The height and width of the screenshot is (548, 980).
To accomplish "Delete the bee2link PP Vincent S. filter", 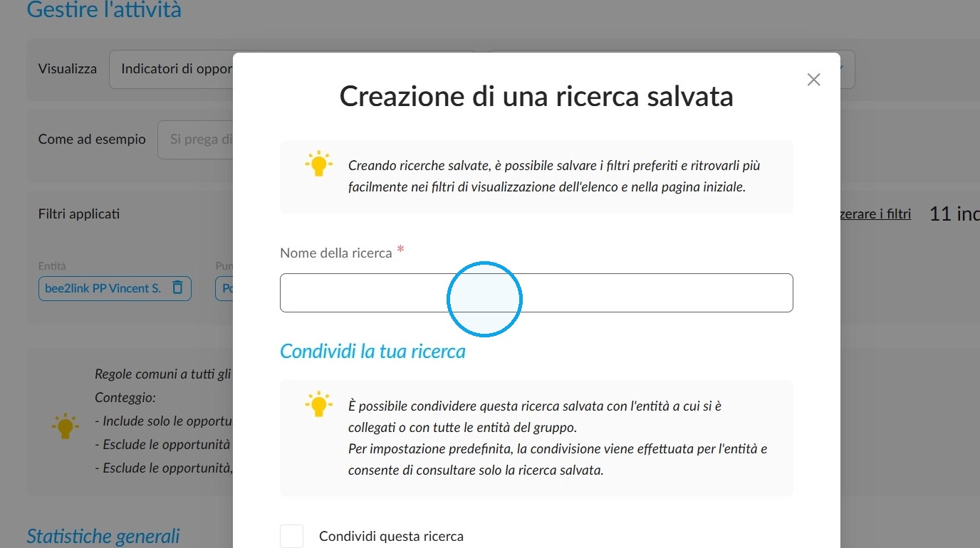I will [x=178, y=288].
